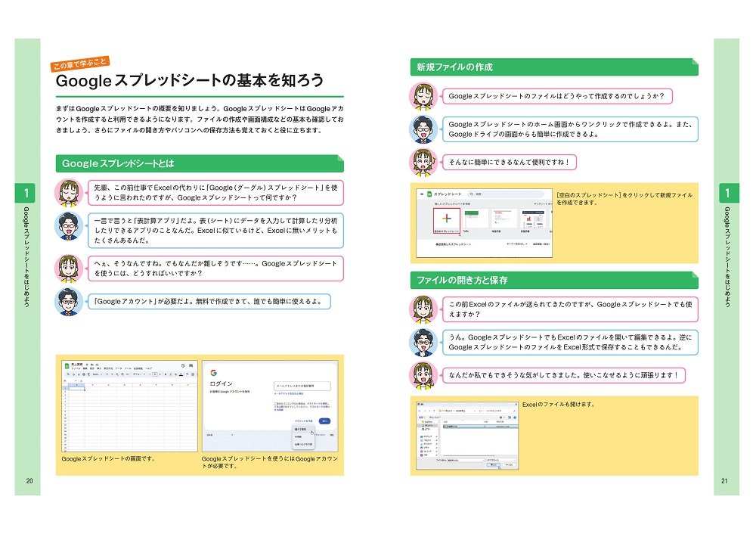Click the Sheets file icon in the spreadsheet editor
This screenshot has height=534, width=756.
[x=67, y=366]
